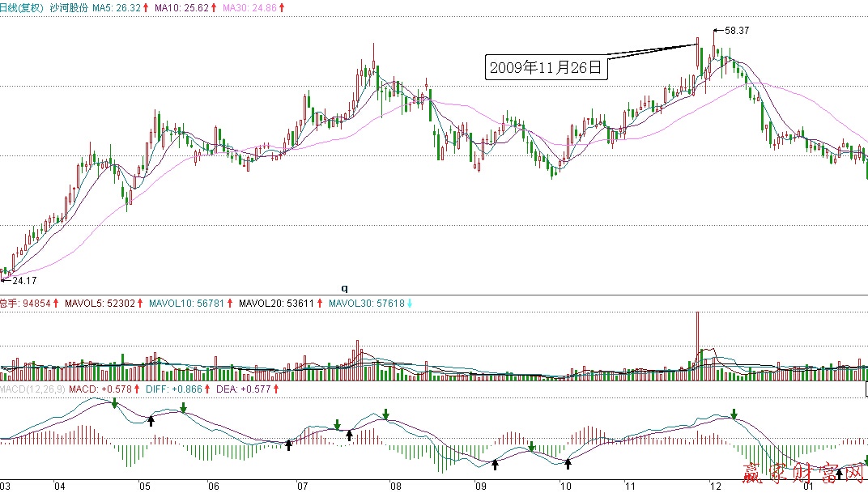Viewport: 868px width, 493px height.
Task: Click the 24.17 low price marker
Action: tap(22, 281)
